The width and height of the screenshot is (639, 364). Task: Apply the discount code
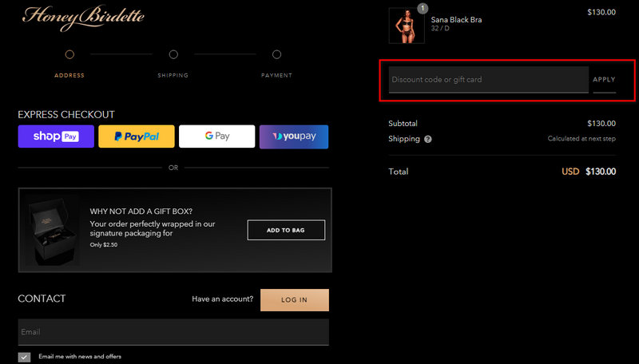(x=604, y=80)
